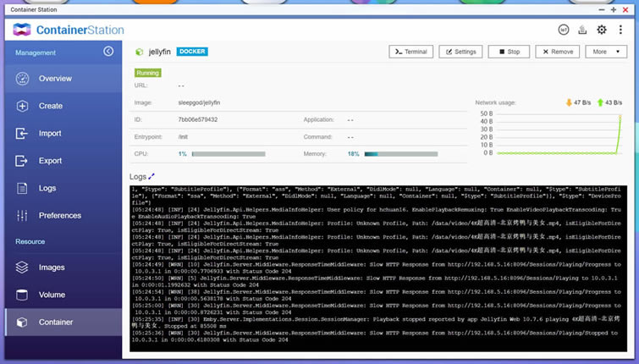Maximize the Container Station window
The height and width of the screenshot is (364, 639).
coord(614,10)
